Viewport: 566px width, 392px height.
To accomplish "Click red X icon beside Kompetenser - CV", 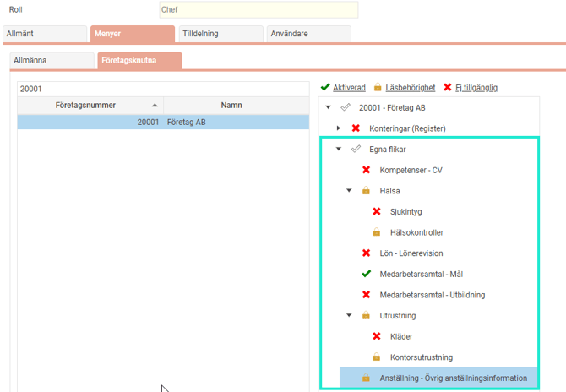I will pos(367,170).
